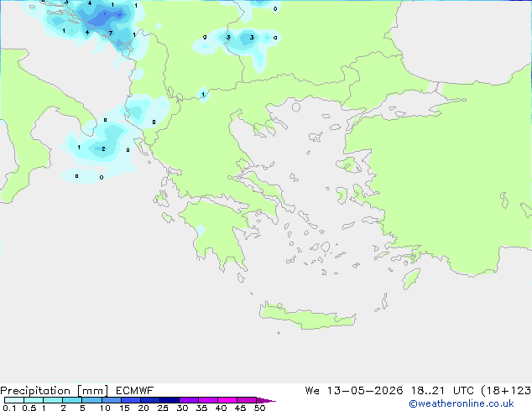Click the legend label '25'
The image size is (532, 411).
pos(163,408)
